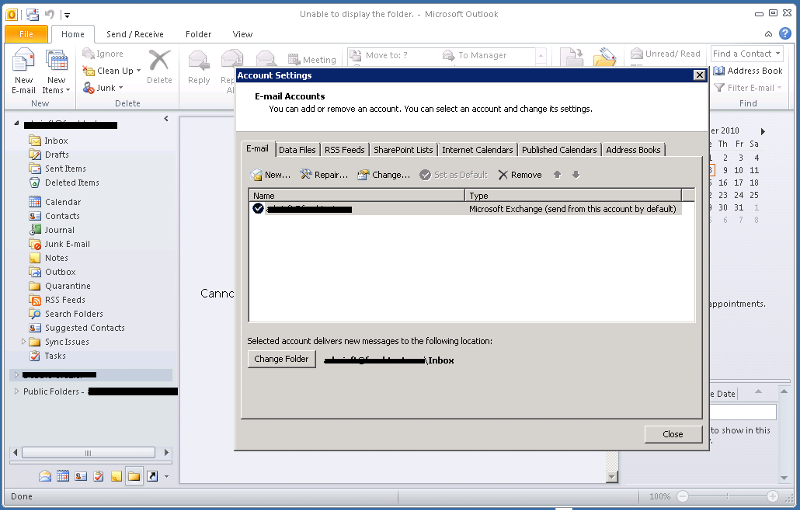Switch to RSS Feeds tab in dialog

click(344, 150)
